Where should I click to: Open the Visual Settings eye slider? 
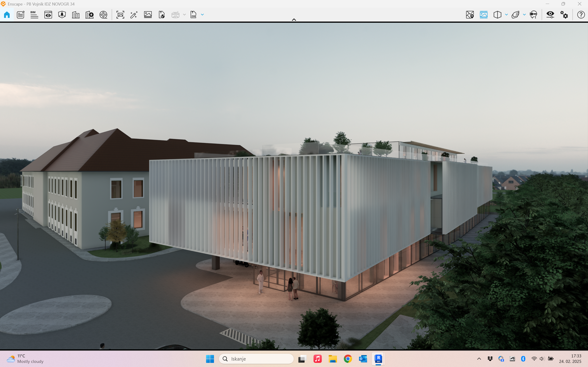(x=550, y=15)
